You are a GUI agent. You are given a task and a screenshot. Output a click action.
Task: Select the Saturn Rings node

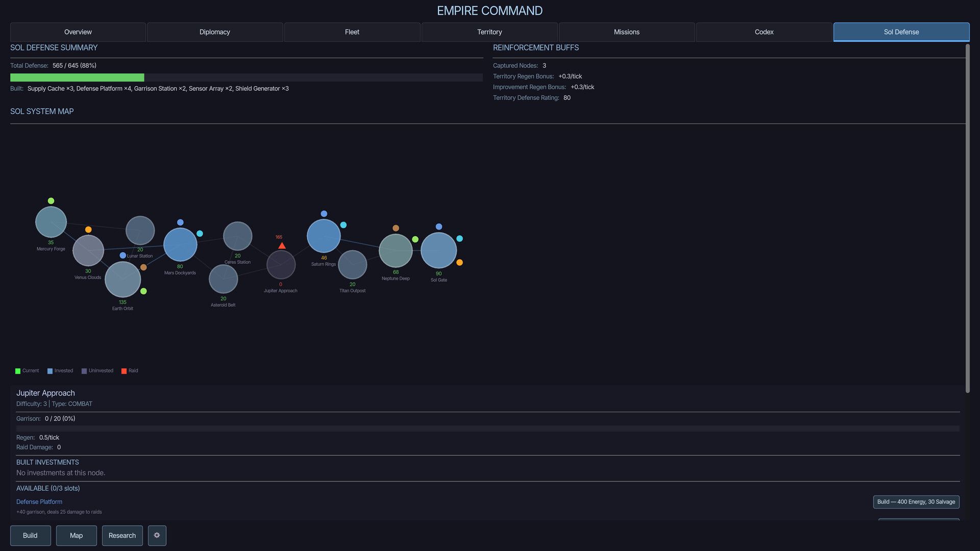pyautogui.click(x=324, y=236)
